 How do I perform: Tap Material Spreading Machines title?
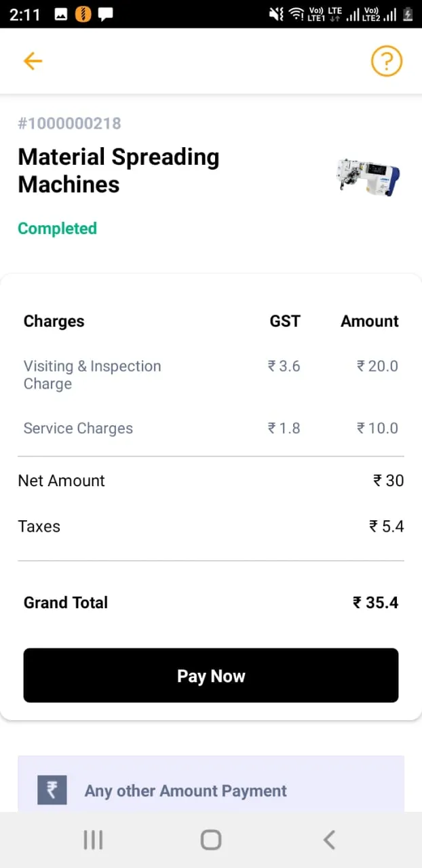pos(119,170)
